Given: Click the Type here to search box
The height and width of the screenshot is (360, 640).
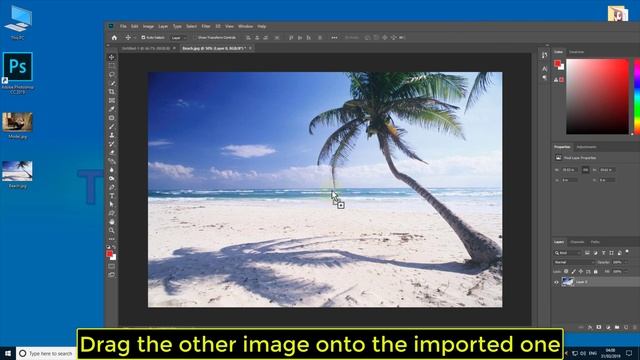Looking at the screenshot, I should [47, 353].
